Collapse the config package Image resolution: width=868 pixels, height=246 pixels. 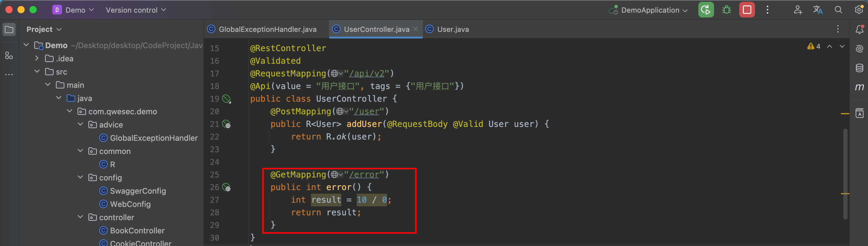tap(80, 177)
